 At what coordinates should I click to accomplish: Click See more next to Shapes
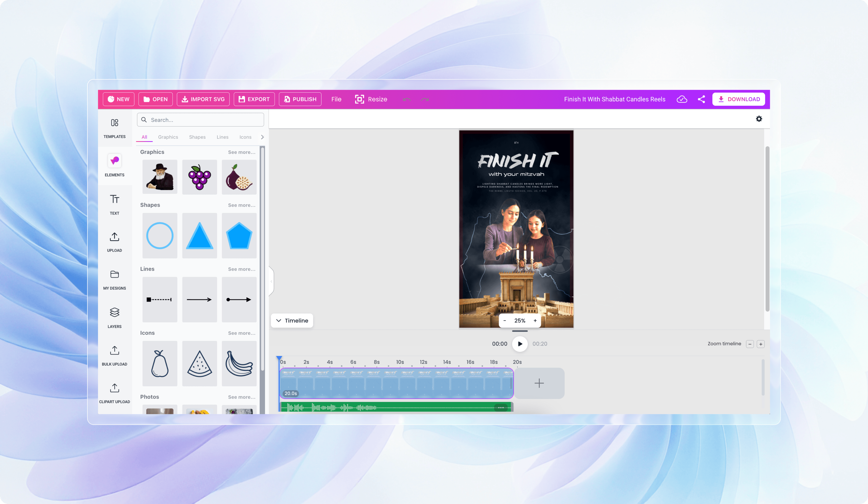241,205
